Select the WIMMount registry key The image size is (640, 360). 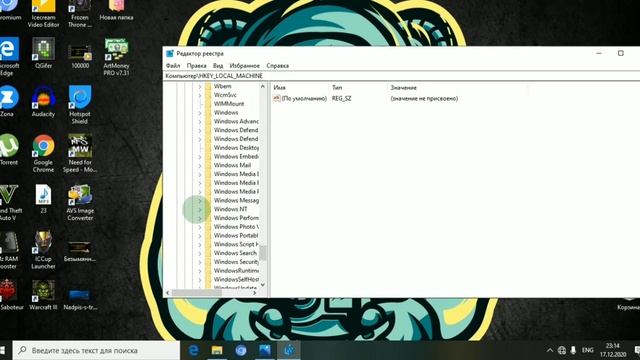[229, 104]
